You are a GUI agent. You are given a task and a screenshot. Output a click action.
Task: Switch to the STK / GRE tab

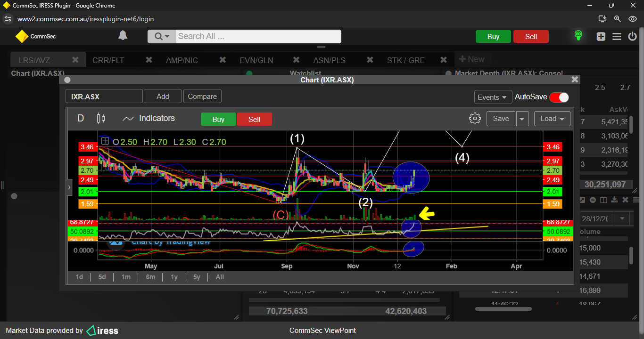[x=406, y=60]
